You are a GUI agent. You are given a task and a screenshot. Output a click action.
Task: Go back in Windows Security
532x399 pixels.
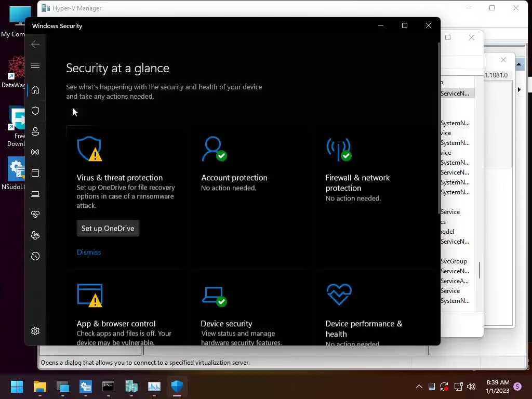[x=35, y=44]
